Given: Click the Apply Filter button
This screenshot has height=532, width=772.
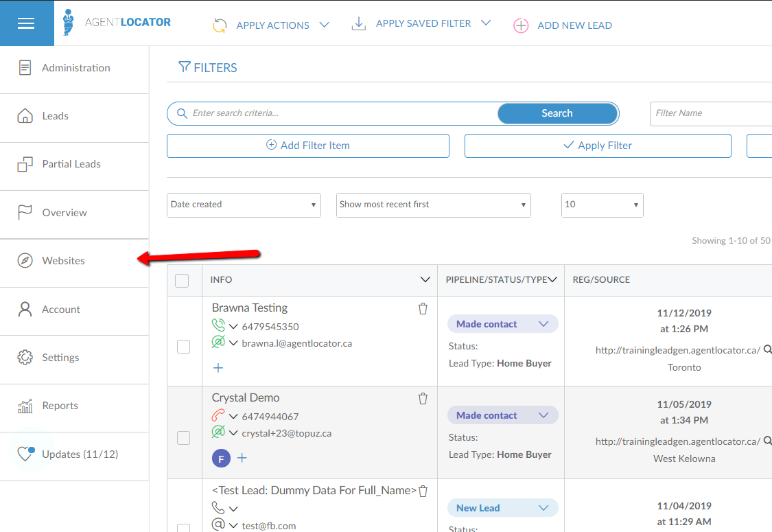Looking at the screenshot, I should point(598,146).
